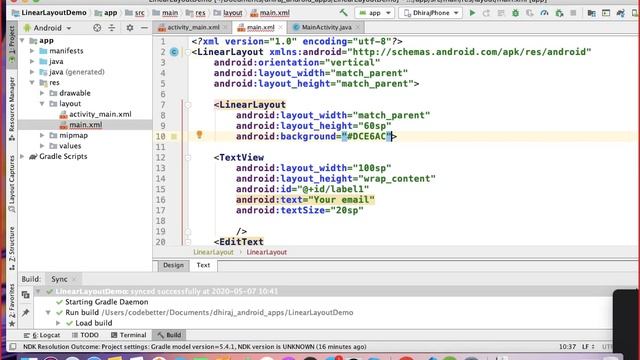
Task: Expand the drawable folder
Action: [x=42, y=93]
